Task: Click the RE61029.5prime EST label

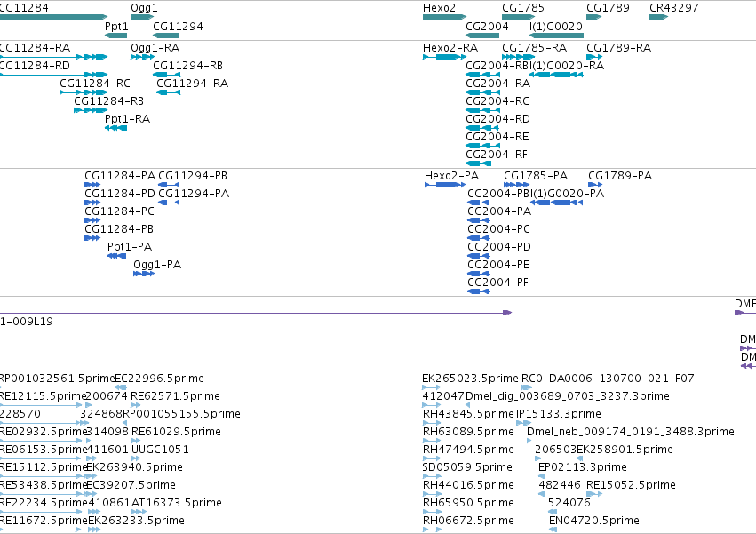Action: click(x=176, y=431)
